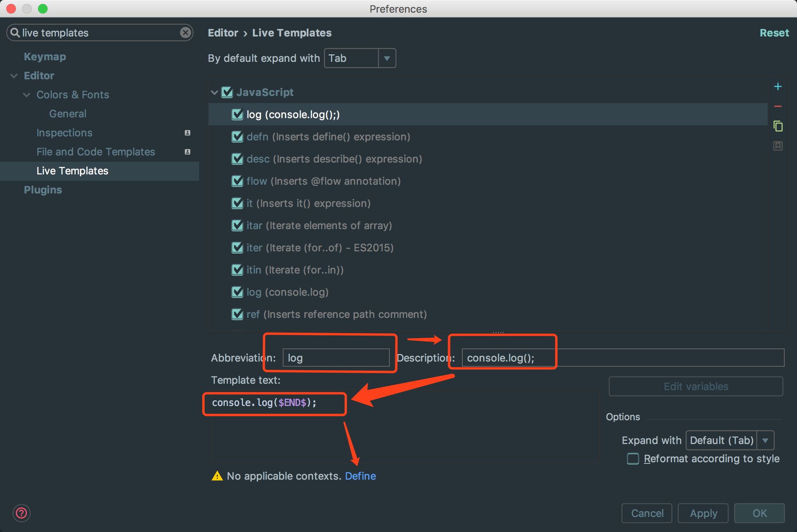Collapse the JavaScript templates group
797x532 pixels.
point(215,92)
